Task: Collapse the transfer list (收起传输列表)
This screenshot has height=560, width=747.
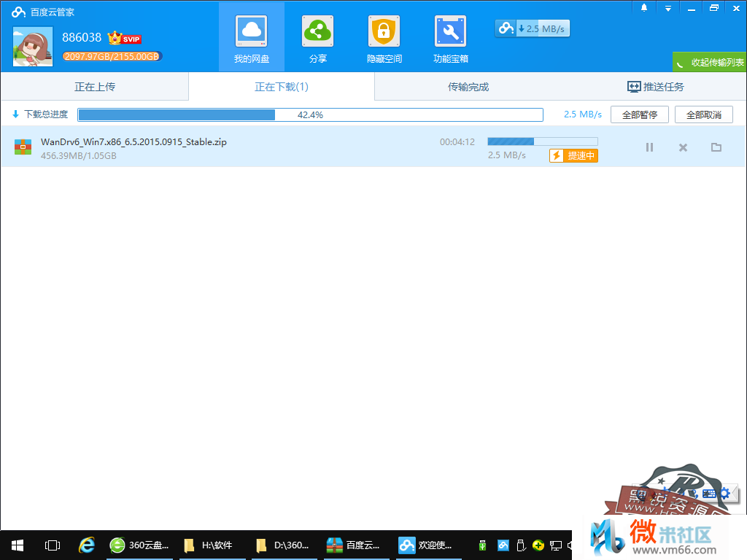Action: pyautogui.click(x=710, y=63)
